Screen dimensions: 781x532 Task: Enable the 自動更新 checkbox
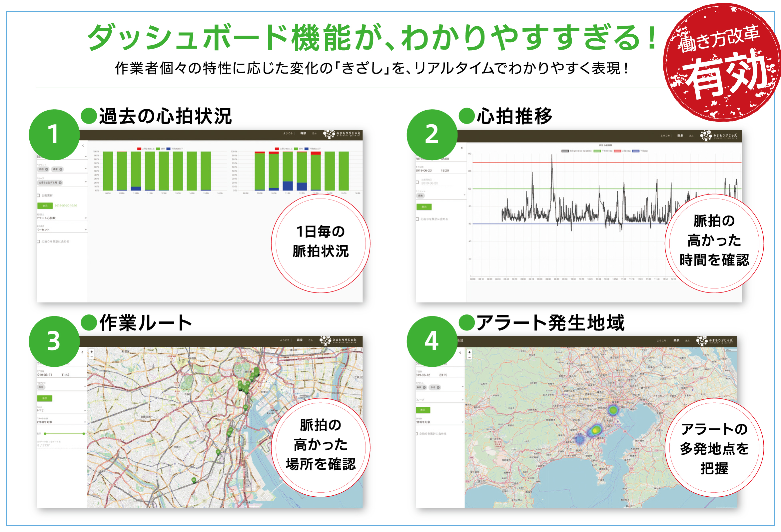[x=38, y=196]
